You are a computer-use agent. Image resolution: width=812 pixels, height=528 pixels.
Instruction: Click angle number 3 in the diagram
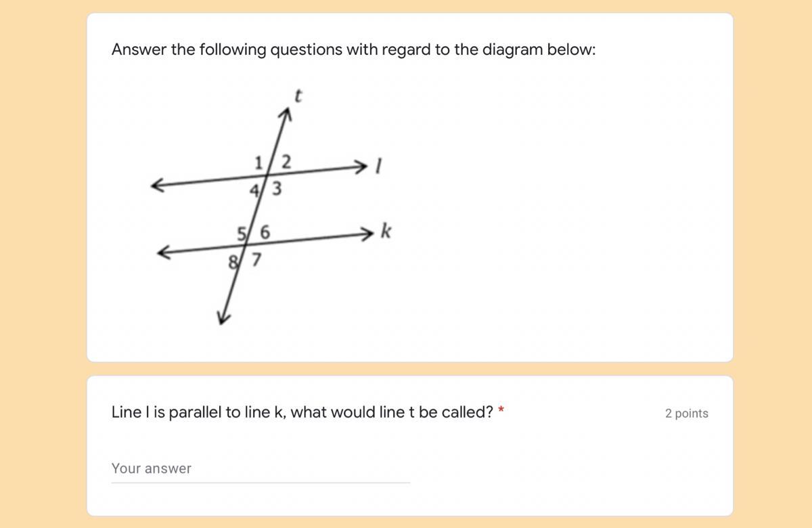[x=276, y=190]
